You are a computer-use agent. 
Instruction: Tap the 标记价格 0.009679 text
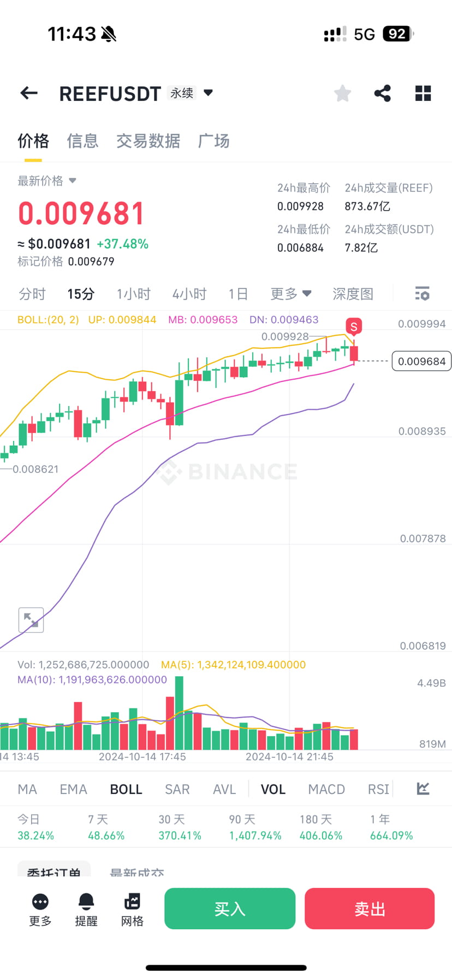66,261
